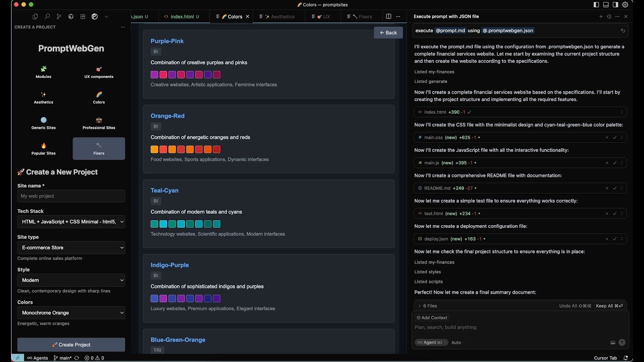Click the Create Project button

pos(71,344)
